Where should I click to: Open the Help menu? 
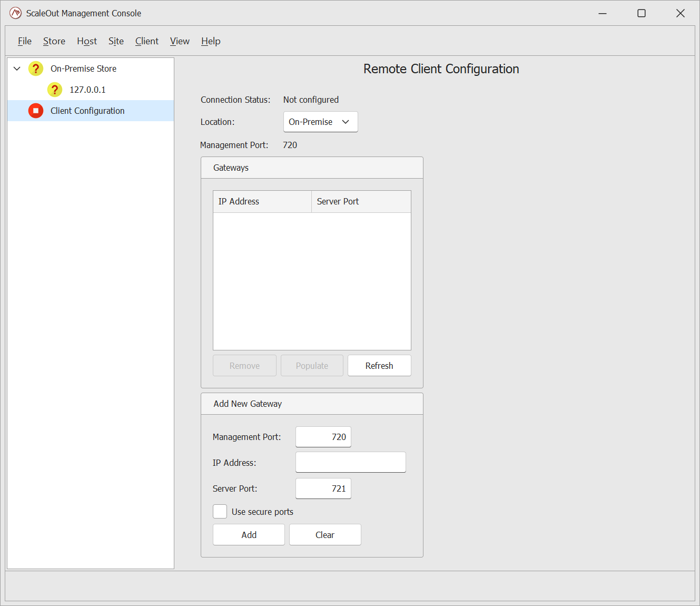click(211, 41)
